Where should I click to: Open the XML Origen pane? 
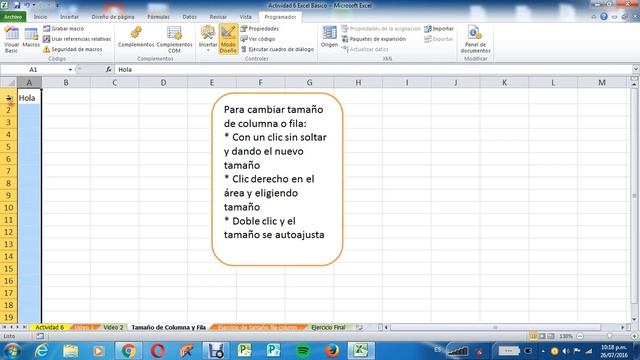click(329, 37)
